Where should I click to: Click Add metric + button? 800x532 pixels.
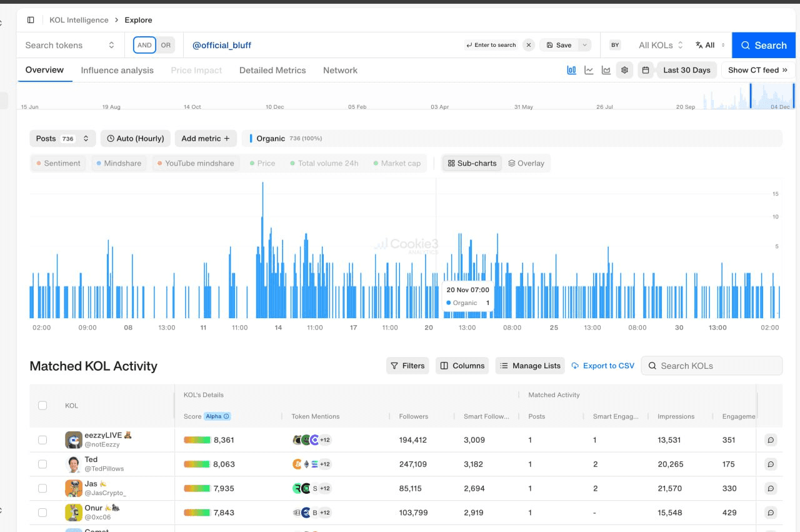coord(206,138)
